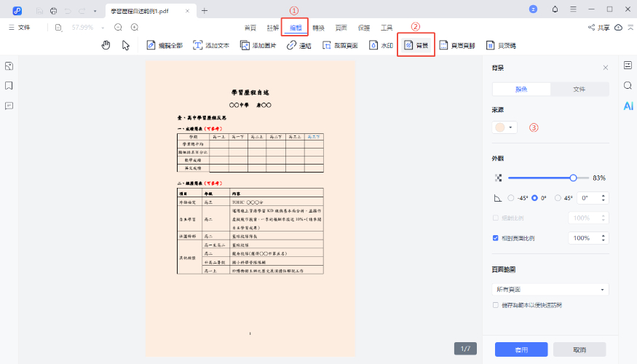Click the opacity slider track
The image size is (637, 364).
point(539,178)
